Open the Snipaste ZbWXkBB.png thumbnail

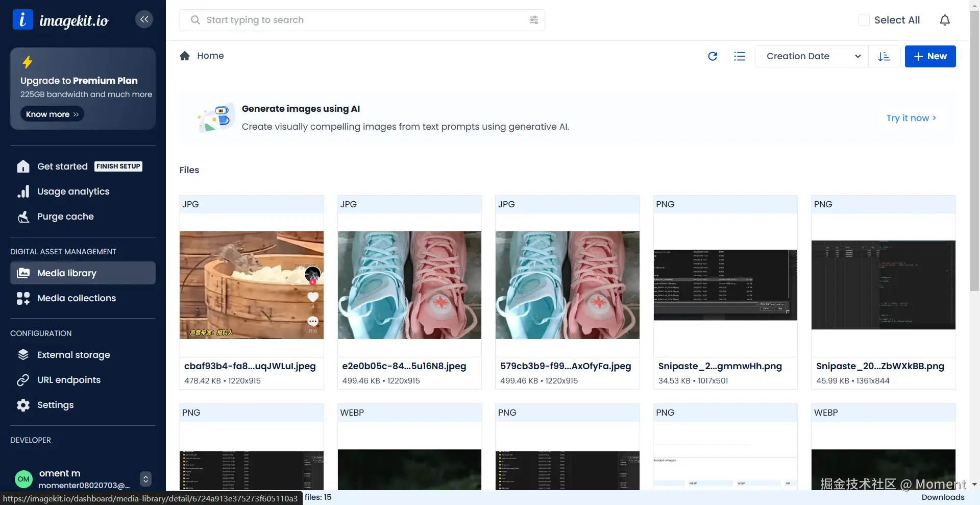click(x=884, y=285)
